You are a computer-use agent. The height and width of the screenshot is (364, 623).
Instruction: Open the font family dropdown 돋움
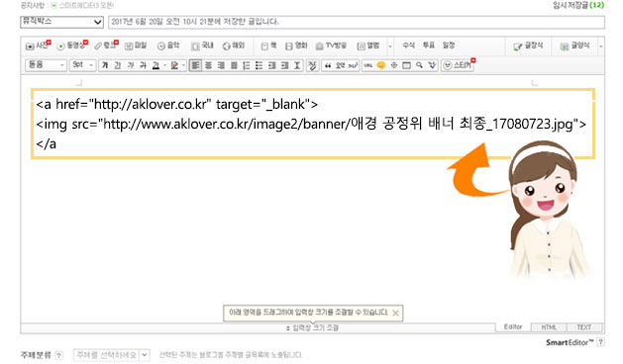tap(46, 64)
